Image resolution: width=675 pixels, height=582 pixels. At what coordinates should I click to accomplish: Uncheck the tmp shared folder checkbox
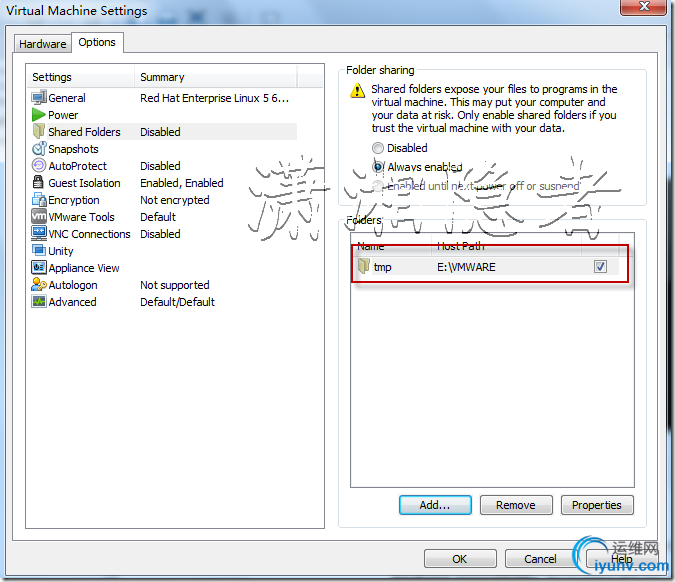(x=600, y=266)
